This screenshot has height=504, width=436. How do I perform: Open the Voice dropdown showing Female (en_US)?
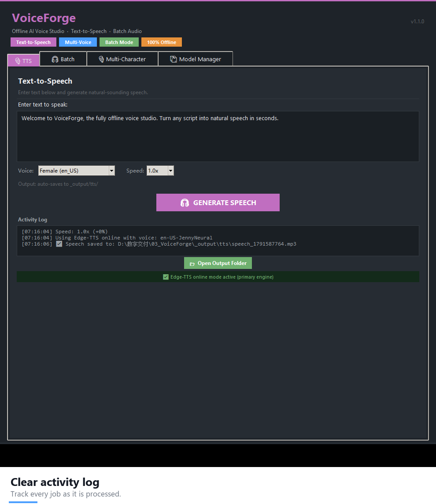coord(77,171)
